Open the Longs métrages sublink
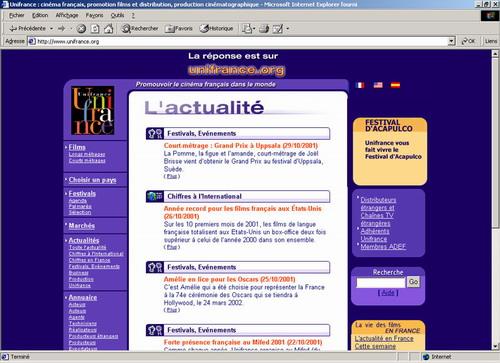500x363 pixels. pos(87,154)
